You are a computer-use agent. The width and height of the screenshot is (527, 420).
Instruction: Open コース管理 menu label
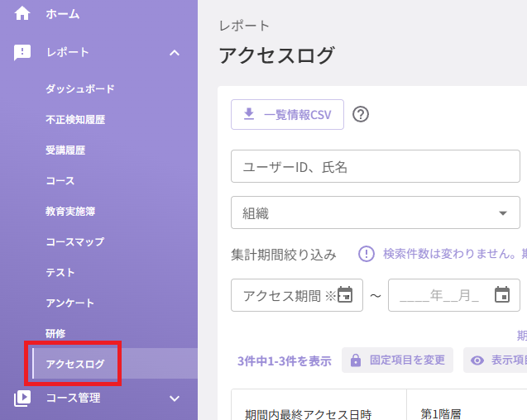pos(73,399)
